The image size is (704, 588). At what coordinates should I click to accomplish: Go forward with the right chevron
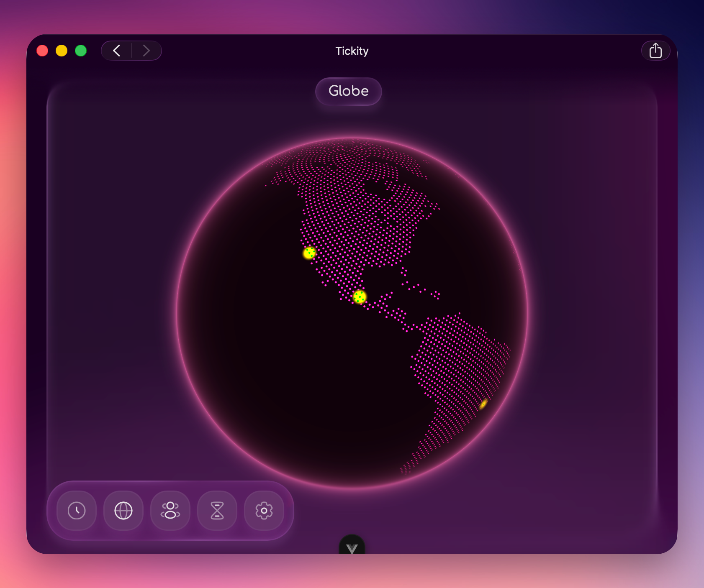coord(146,51)
